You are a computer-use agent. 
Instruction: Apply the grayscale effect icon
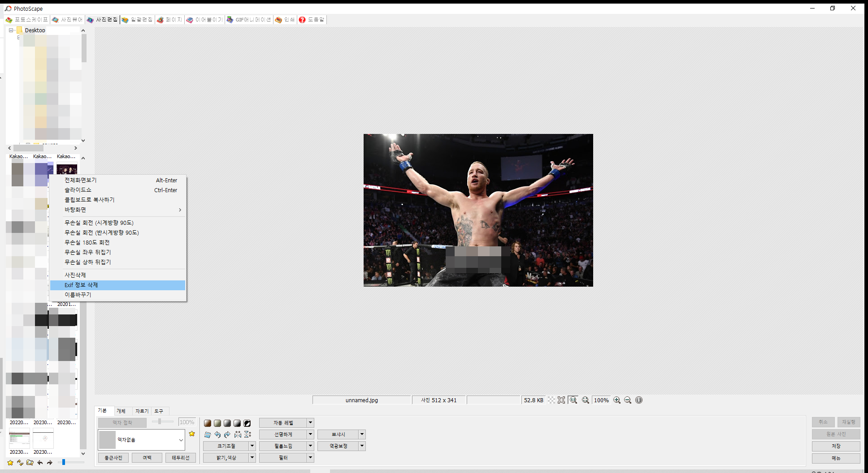point(227,423)
